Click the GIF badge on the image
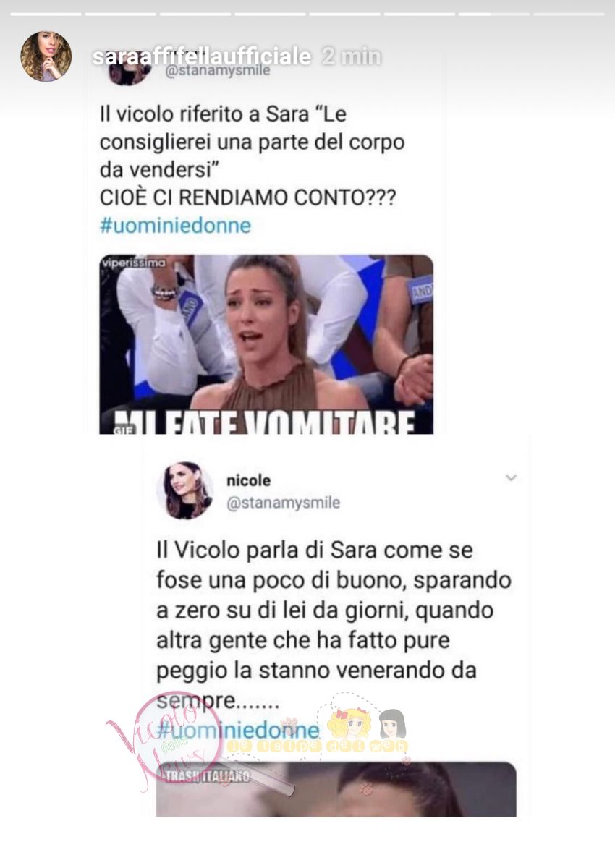 pos(109,427)
